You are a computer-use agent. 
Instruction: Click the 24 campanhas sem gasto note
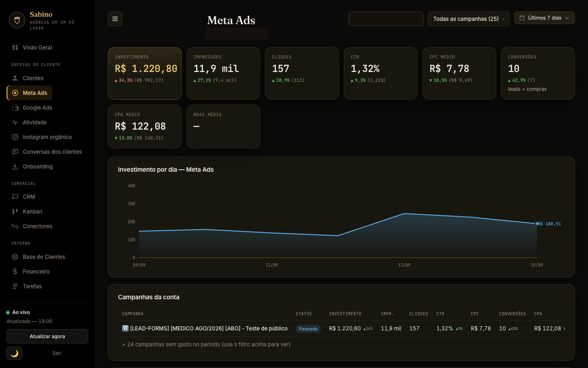click(x=206, y=344)
